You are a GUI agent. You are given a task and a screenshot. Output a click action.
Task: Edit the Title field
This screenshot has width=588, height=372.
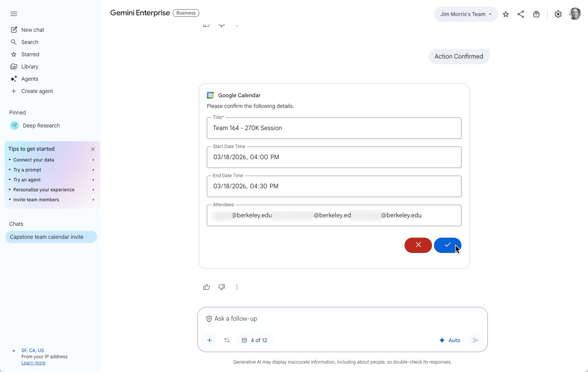tap(334, 128)
